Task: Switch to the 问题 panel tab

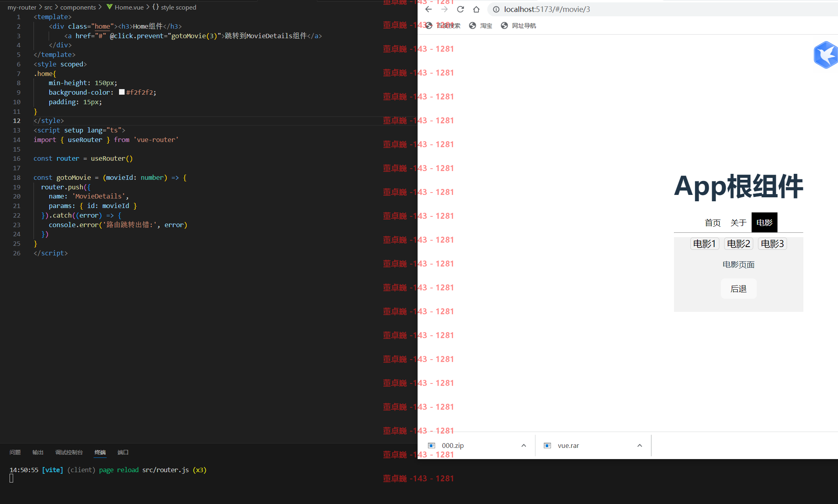Action: pos(15,452)
